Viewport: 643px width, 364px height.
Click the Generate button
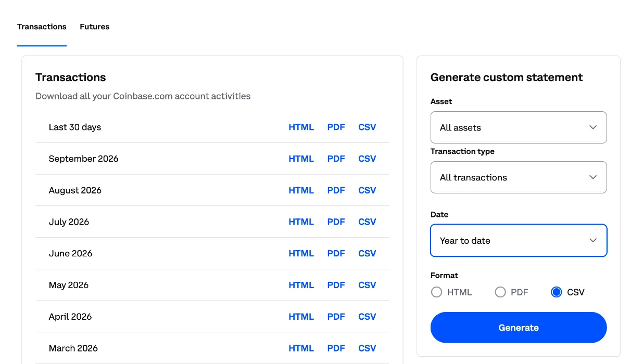pyautogui.click(x=519, y=328)
